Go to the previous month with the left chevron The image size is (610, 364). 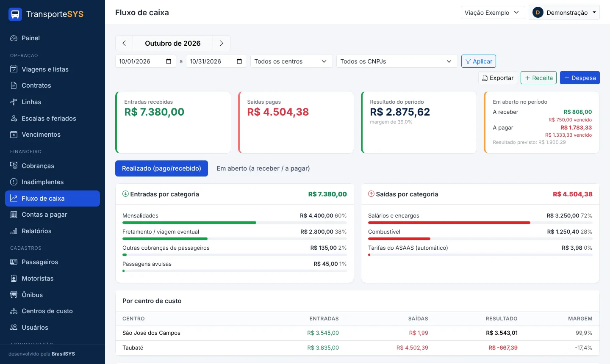tap(124, 43)
